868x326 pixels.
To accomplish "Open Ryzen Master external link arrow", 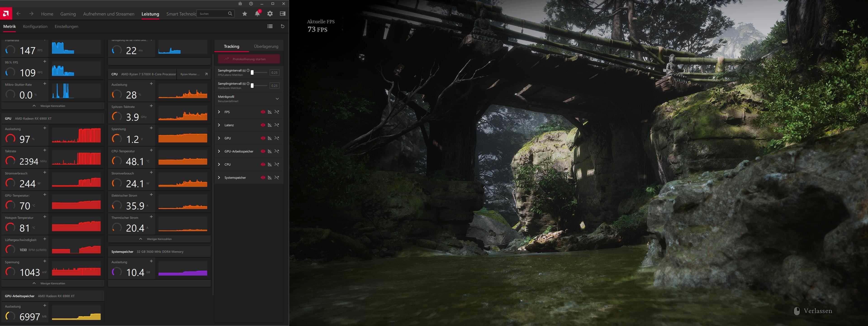I will 206,74.
